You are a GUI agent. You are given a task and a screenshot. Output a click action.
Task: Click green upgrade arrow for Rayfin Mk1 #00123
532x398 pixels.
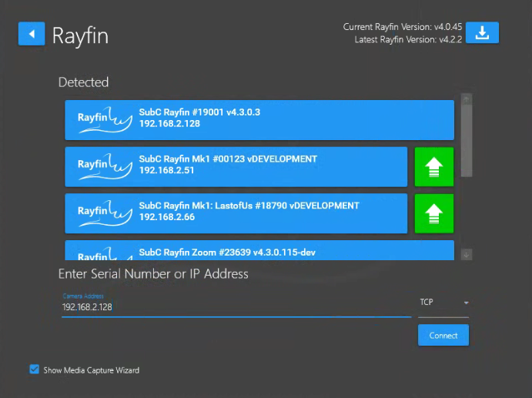pos(433,167)
